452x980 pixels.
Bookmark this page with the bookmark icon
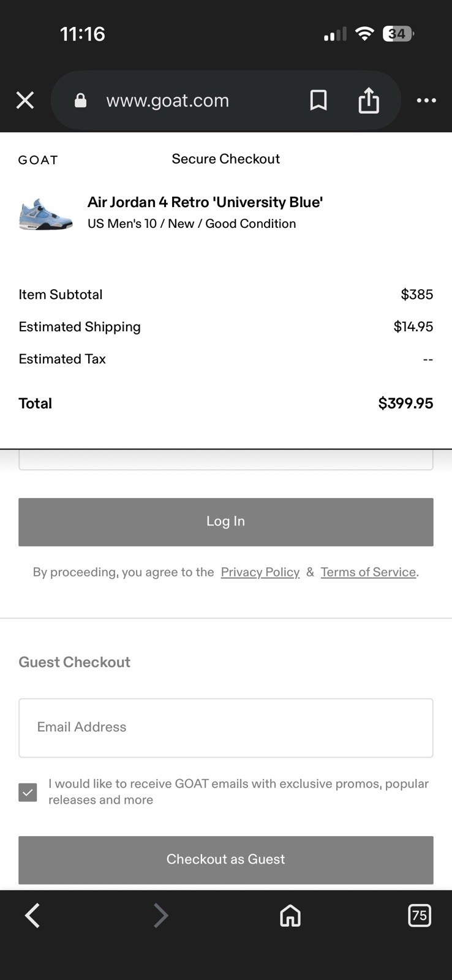tap(318, 100)
